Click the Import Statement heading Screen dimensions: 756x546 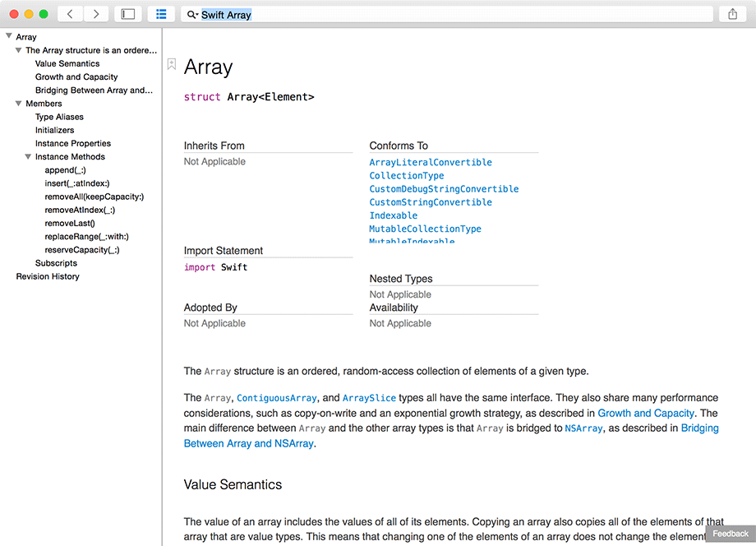coord(224,251)
